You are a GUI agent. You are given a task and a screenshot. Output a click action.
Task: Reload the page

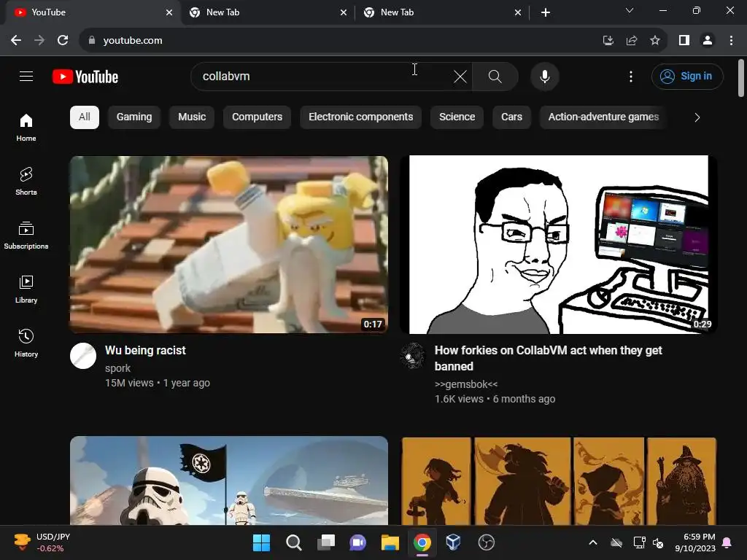pos(63,41)
